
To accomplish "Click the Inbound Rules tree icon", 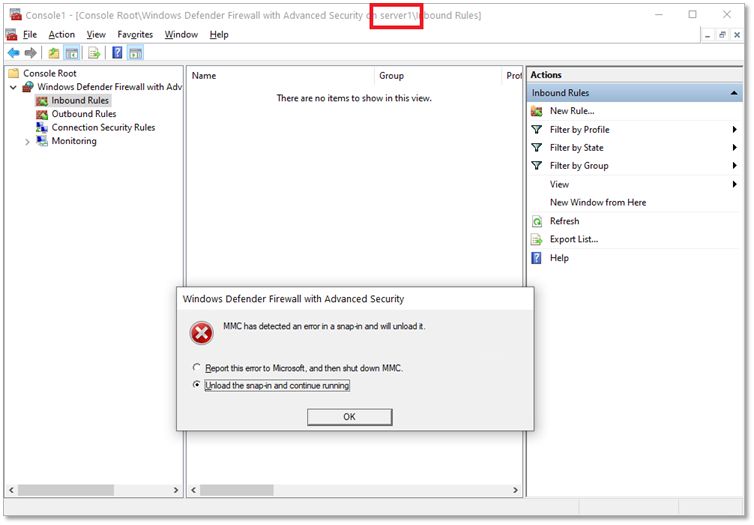I will click(42, 100).
